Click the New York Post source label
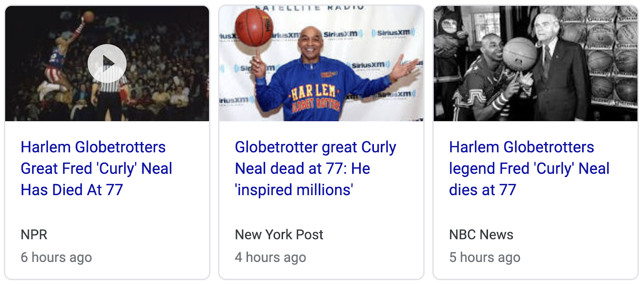Screen dimensions: 644x284 coord(279,235)
